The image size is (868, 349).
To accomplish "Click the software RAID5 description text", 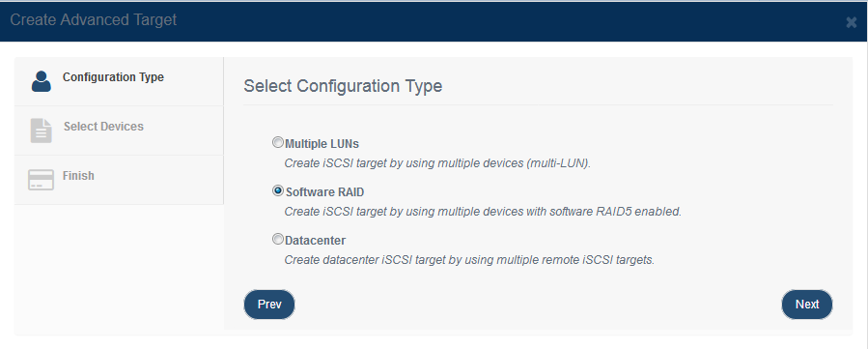I will (x=483, y=212).
